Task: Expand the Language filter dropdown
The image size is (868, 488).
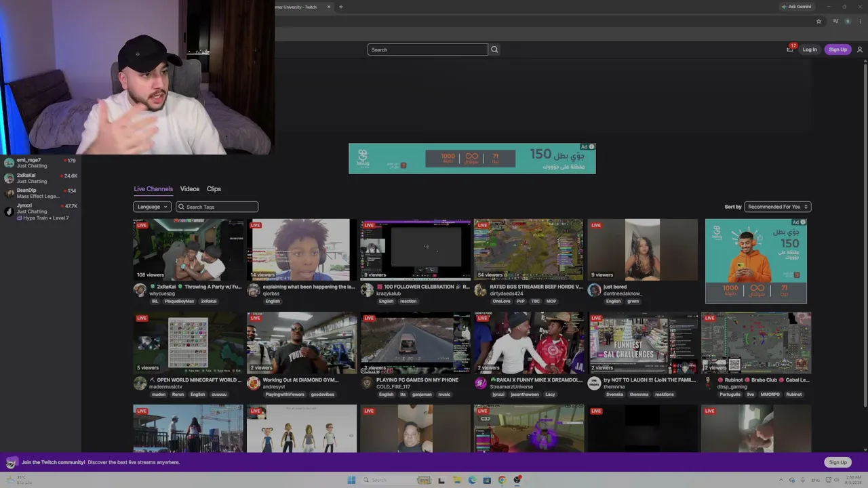Action: 153,207
